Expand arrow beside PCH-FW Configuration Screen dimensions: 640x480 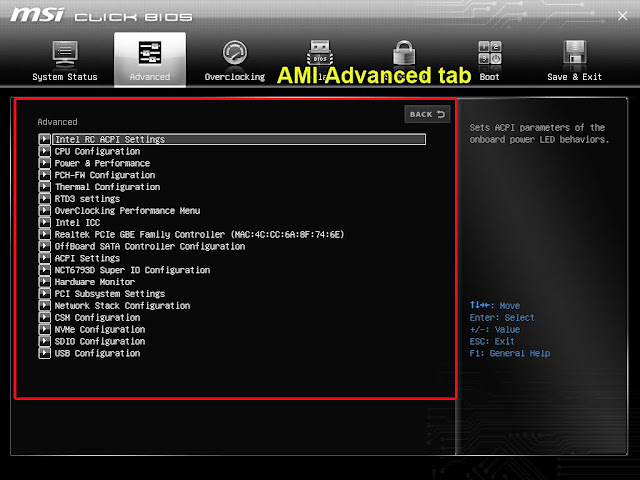pyautogui.click(x=44, y=175)
